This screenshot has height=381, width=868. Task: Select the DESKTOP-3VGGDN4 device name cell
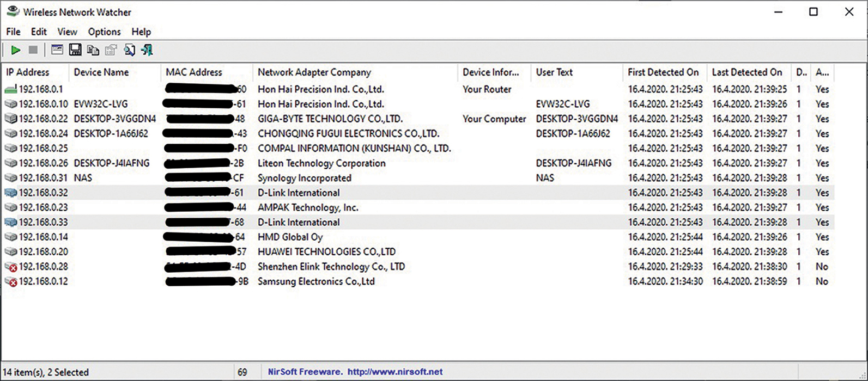click(115, 119)
